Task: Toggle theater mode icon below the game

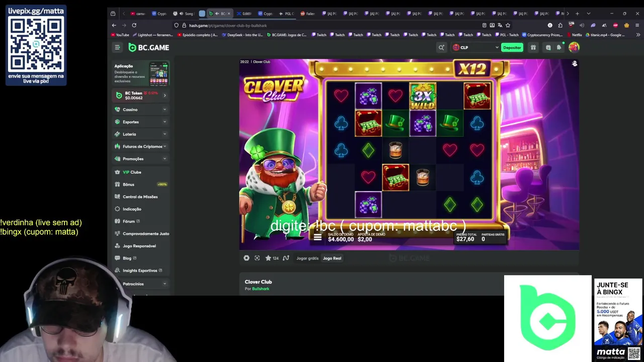Action: (x=247, y=258)
